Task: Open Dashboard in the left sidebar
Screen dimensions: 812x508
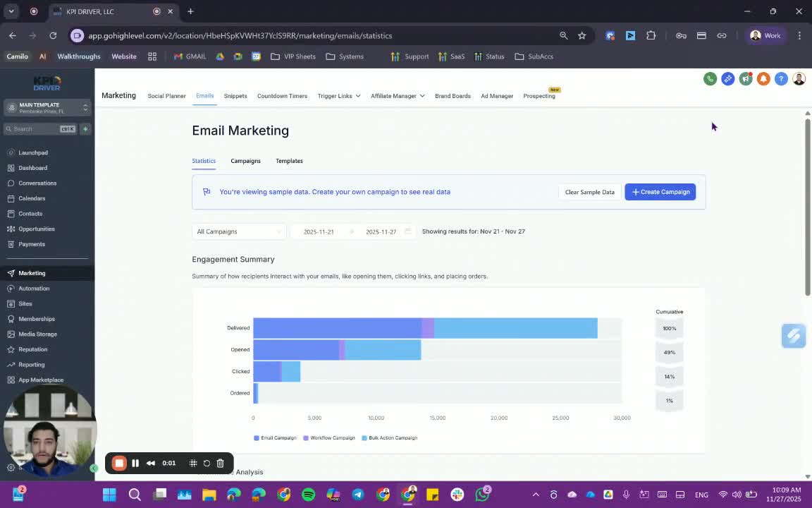Action: point(32,168)
